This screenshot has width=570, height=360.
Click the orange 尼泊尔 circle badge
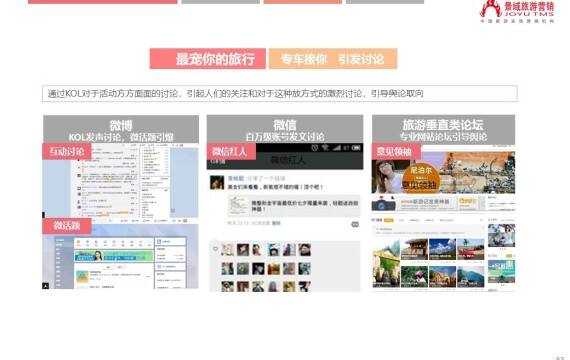[421, 178]
